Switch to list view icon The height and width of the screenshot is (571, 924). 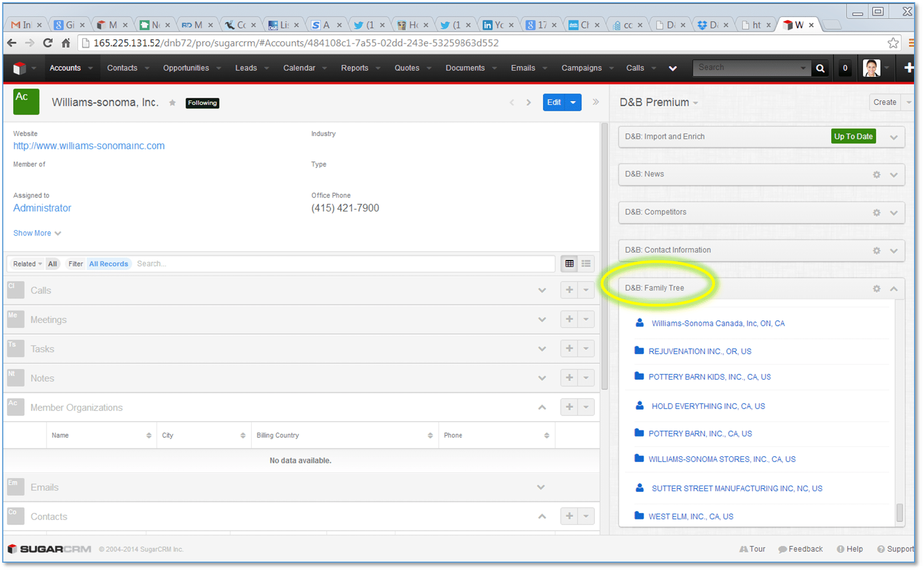[570, 264]
